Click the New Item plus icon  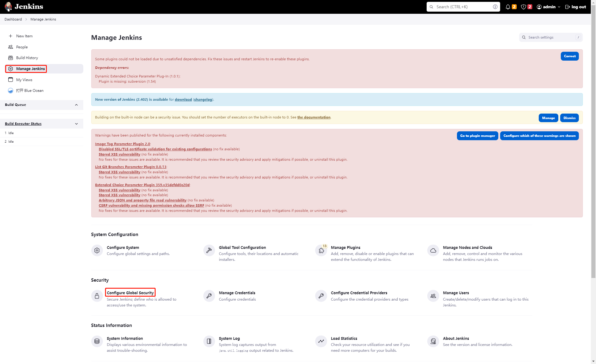10,36
